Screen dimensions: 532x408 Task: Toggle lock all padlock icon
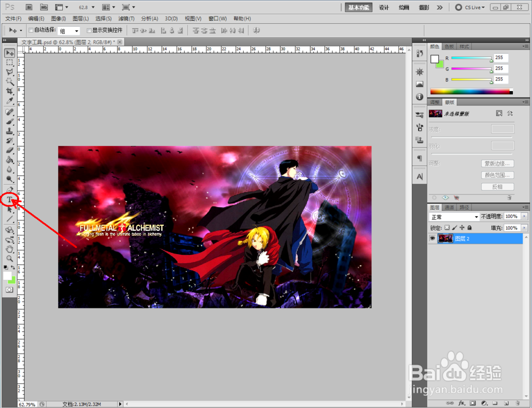pyautogui.click(x=470, y=227)
